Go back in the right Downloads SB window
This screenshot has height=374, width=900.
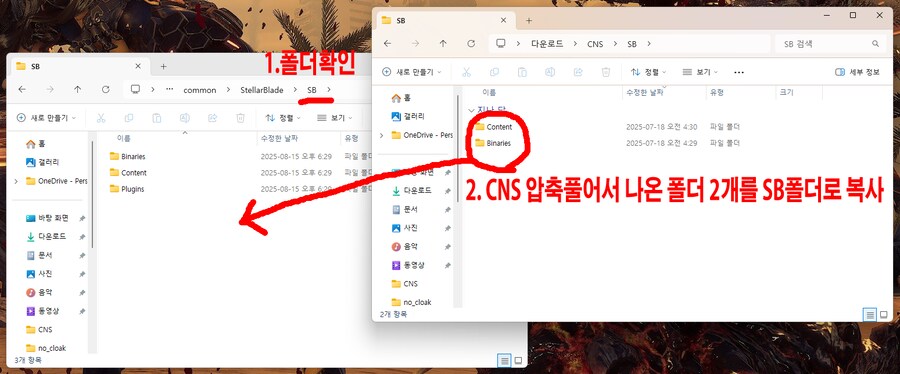pos(387,44)
